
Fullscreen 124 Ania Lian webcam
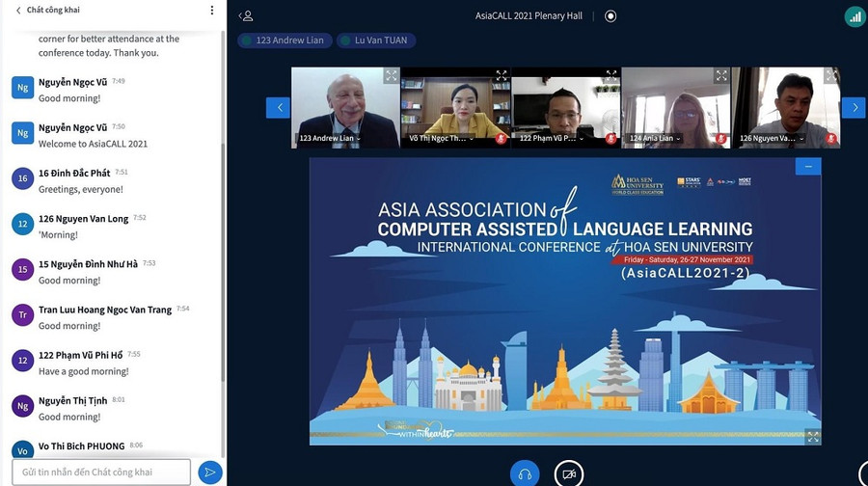(x=721, y=76)
